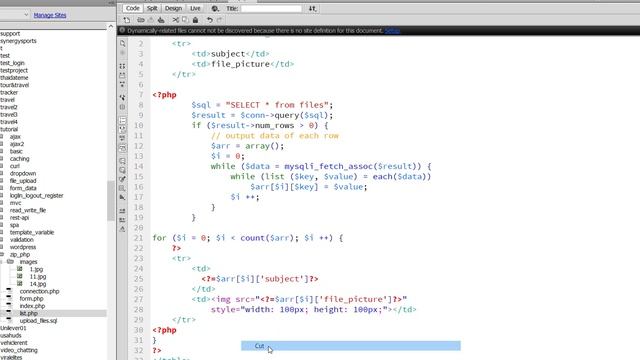The height and width of the screenshot is (360, 640).
Task: Select index.php in the file tree
Action: tap(32, 306)
